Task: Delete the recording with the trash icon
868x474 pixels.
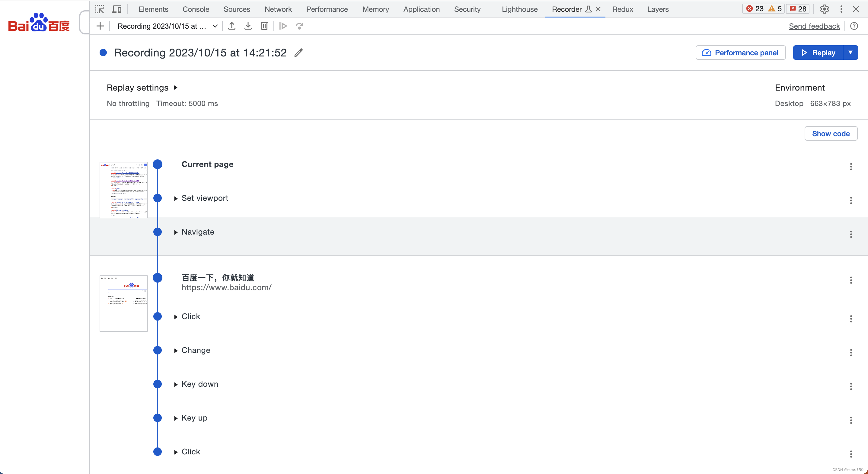Action: coord(264,26)
